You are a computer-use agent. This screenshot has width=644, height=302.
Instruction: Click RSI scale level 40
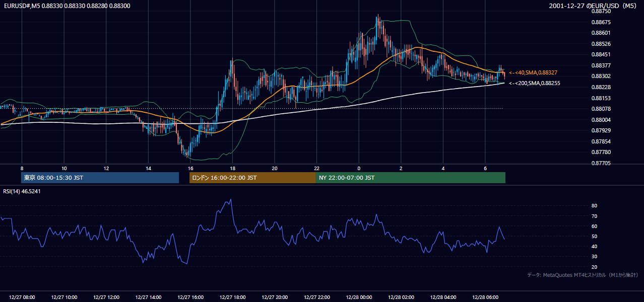point(595,246)
